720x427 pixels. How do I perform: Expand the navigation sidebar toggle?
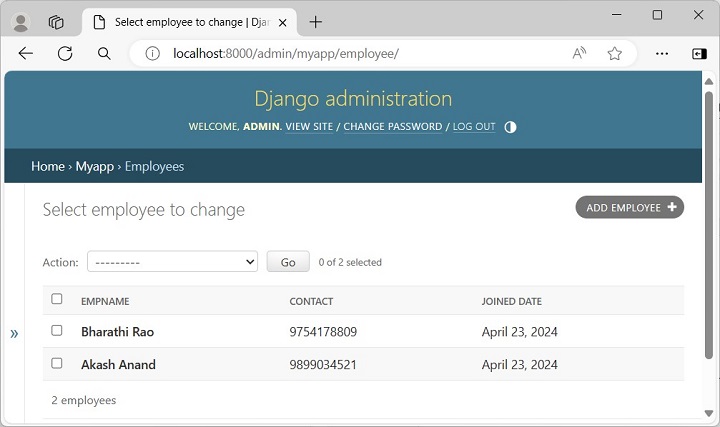click(x=14, y=333)
